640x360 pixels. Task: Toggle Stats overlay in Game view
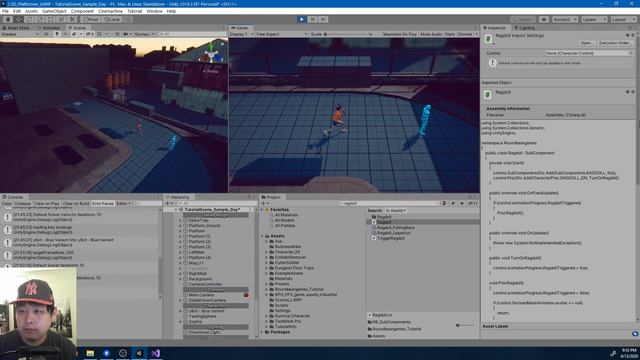[449, 34]
